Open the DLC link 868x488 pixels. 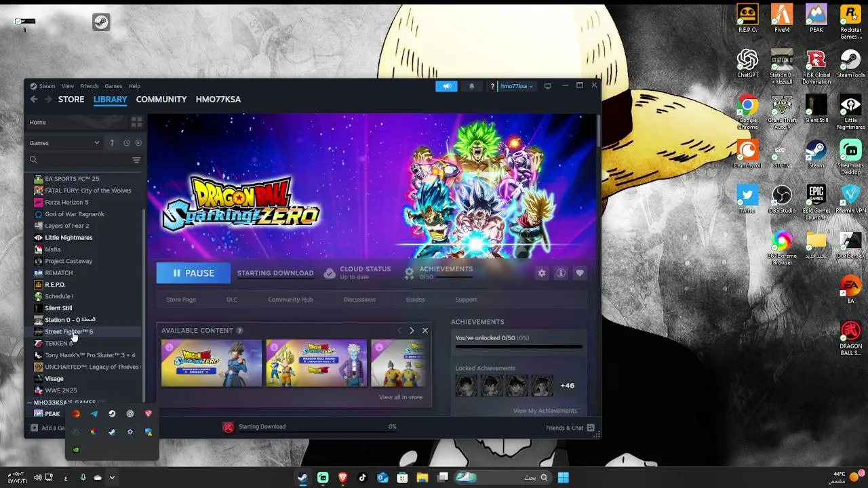(232, 300)
